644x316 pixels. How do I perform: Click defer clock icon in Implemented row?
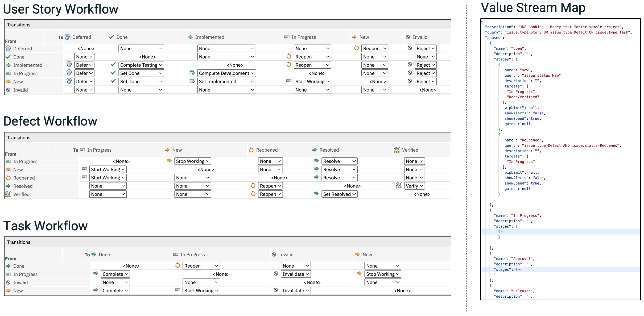[x=69, y=64]
